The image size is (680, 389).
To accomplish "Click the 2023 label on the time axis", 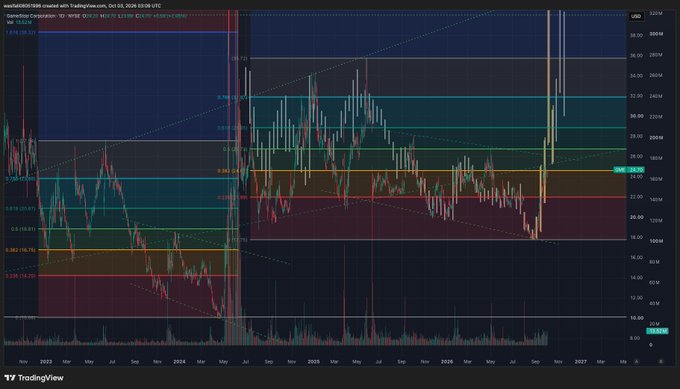I will point(46,362).
